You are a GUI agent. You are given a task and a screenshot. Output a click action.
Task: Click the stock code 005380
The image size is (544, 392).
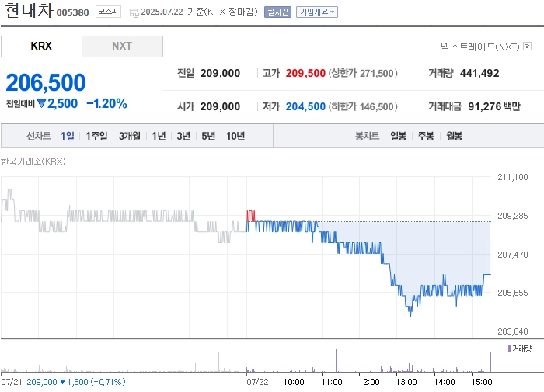click(72, 12)
